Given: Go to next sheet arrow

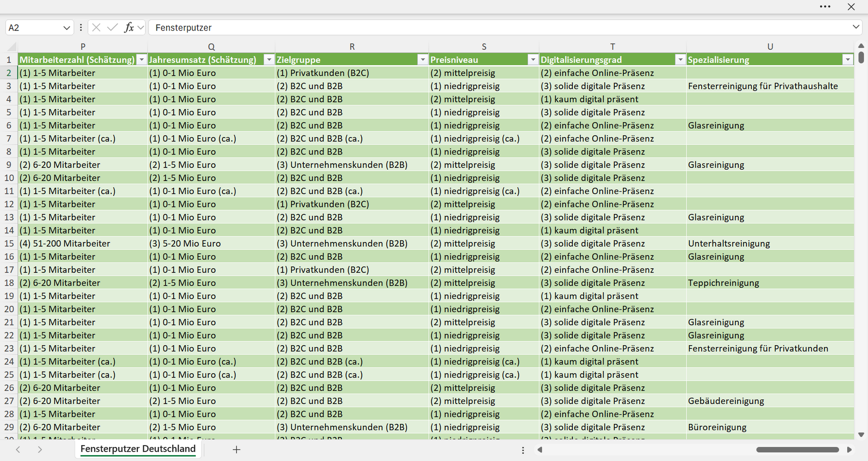Looking at the screenshot, I should click(40, 449).
